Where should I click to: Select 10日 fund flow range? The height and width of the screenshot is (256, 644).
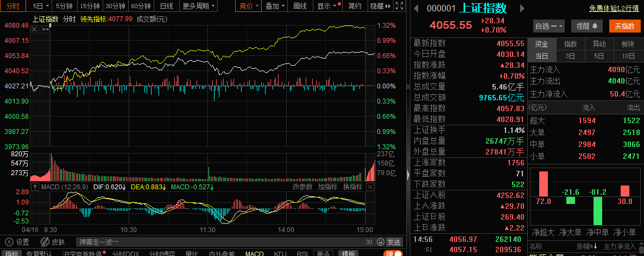coord(628,56)
